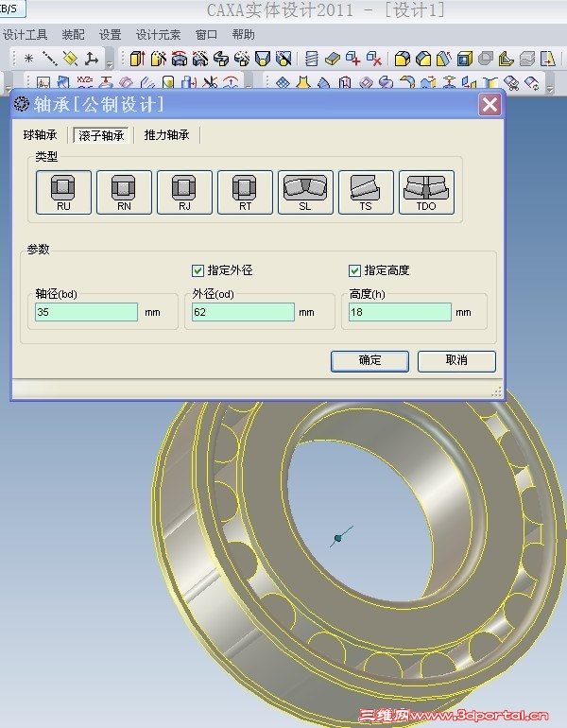Choose the SL spherical roller bearing type
The image size is (567, 728).
305,192
